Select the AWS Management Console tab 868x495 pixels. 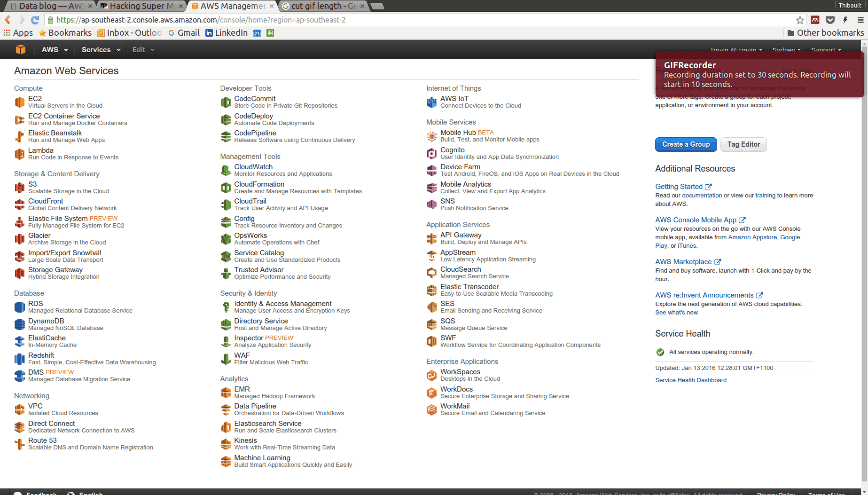(x=232, y=6)
